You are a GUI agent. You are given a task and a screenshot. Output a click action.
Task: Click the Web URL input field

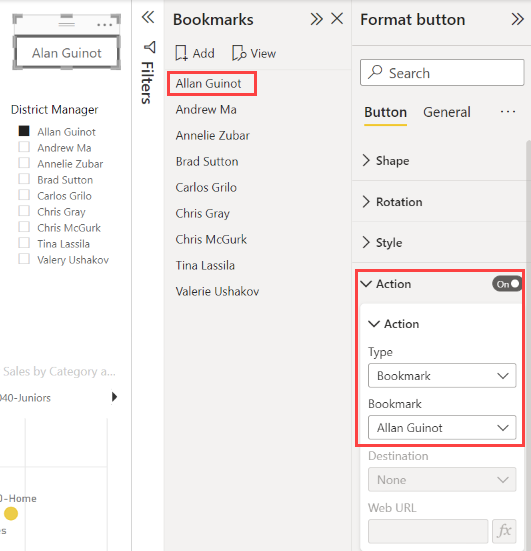pos(428,531)
